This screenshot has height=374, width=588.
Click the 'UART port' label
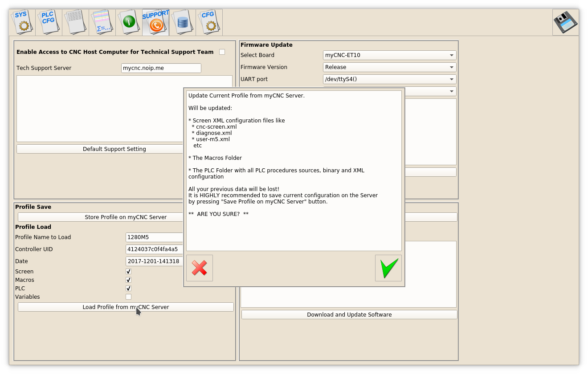253,79
